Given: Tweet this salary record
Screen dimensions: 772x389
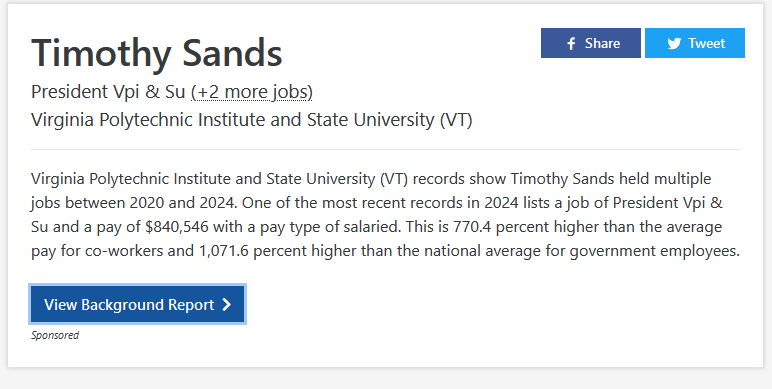Looking at the screenshot, I should point(695,43).
